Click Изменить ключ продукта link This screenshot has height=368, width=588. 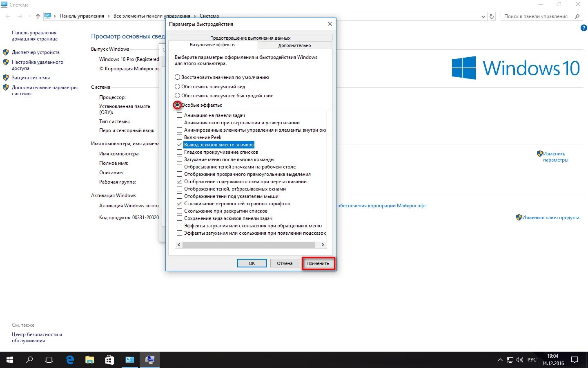[x=550, y=218]
